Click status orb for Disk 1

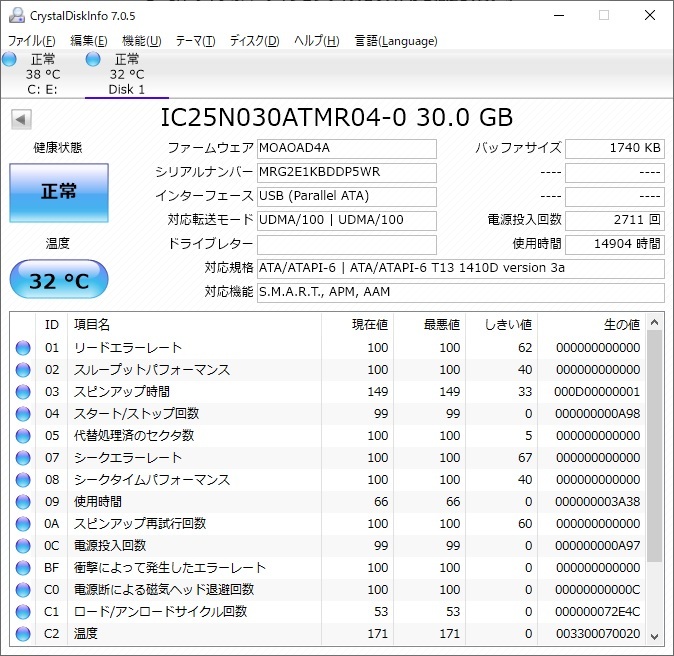click(x=93, y=59)
